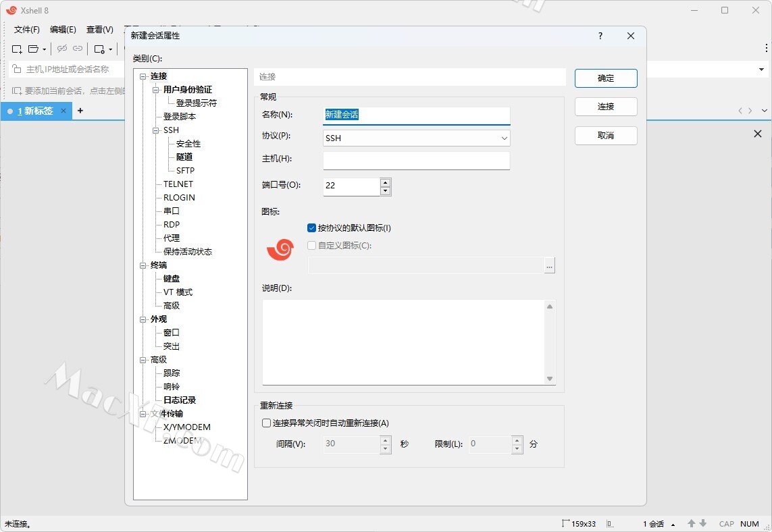Increase the 端口号 value with the up arrow
Viewport: 772px width, 532px height.
386,182
